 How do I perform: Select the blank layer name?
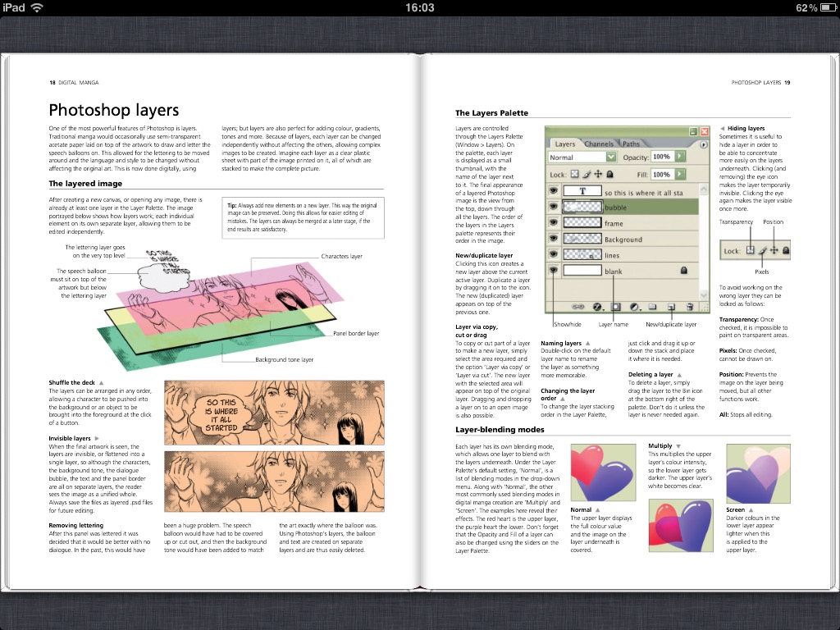(614, 272)
